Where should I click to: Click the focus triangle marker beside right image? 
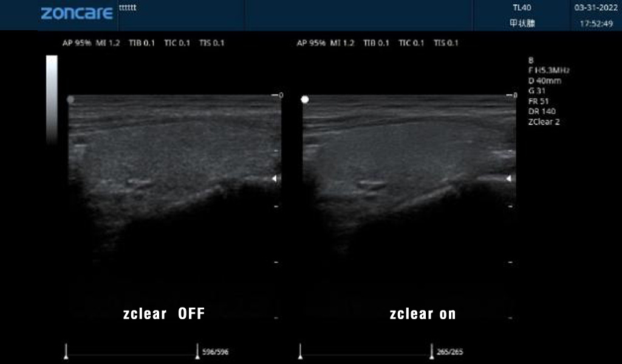pos(510,178)
